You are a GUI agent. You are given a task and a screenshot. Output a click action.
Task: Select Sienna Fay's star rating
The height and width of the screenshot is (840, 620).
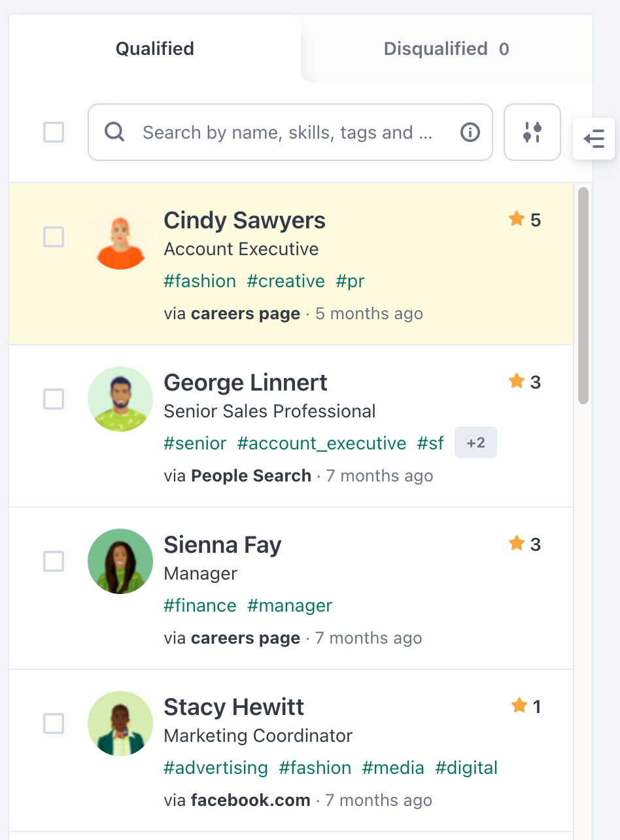click(517, 544)
